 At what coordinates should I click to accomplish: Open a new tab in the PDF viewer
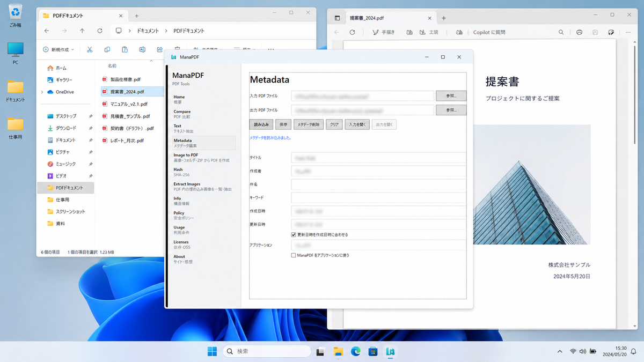pos(444,18)
